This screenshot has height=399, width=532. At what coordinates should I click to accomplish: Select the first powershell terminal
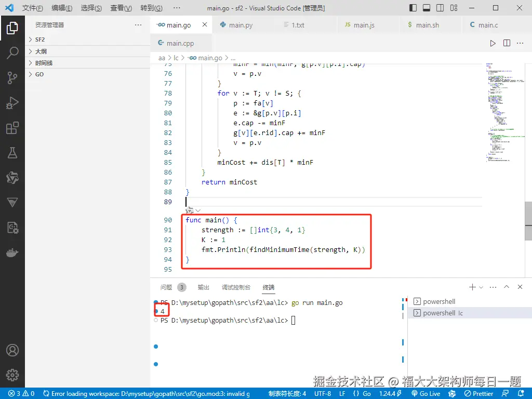[x=470, y=301]
